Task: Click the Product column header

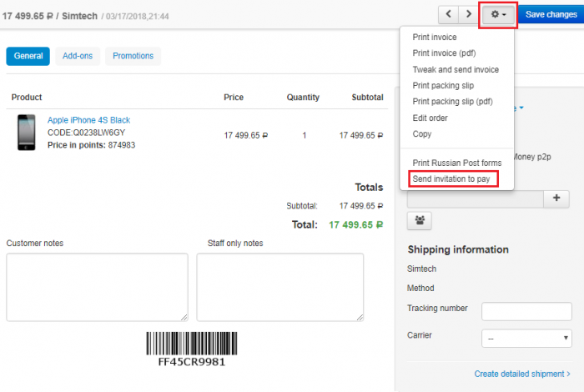Action: tap(27, 97)
